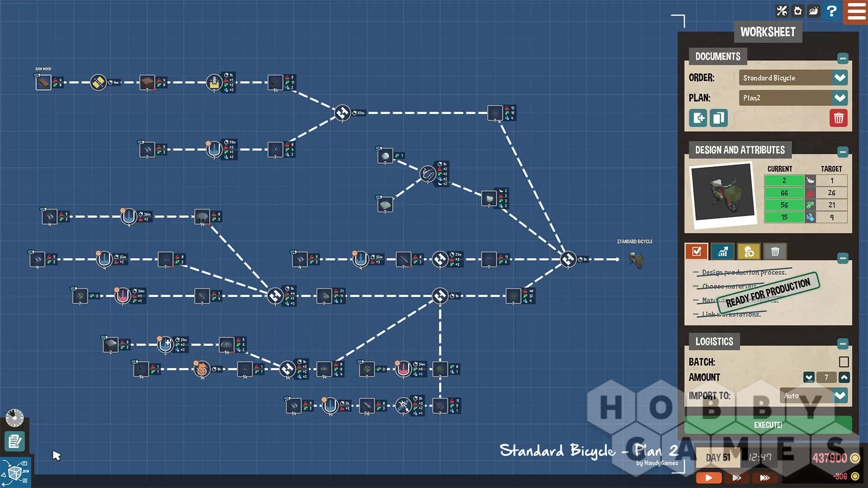
Task: Open the Import To Auto dropdown
Action: pos(840,396)
